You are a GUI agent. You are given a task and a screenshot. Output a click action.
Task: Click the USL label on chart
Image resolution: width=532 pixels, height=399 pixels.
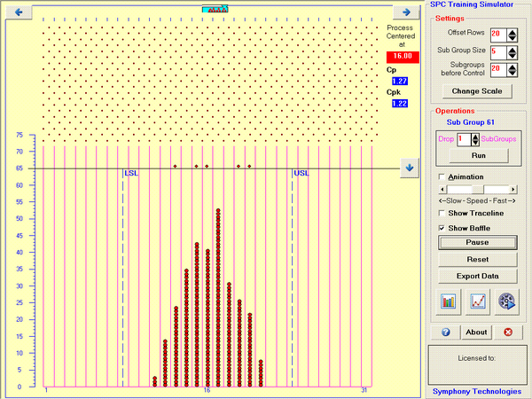point(301,173)
